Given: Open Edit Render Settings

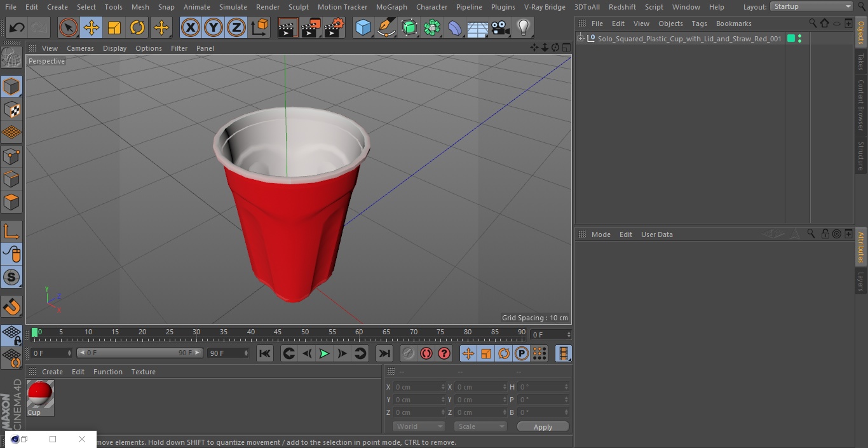Looking at the screenshot, I should point(334,27).
